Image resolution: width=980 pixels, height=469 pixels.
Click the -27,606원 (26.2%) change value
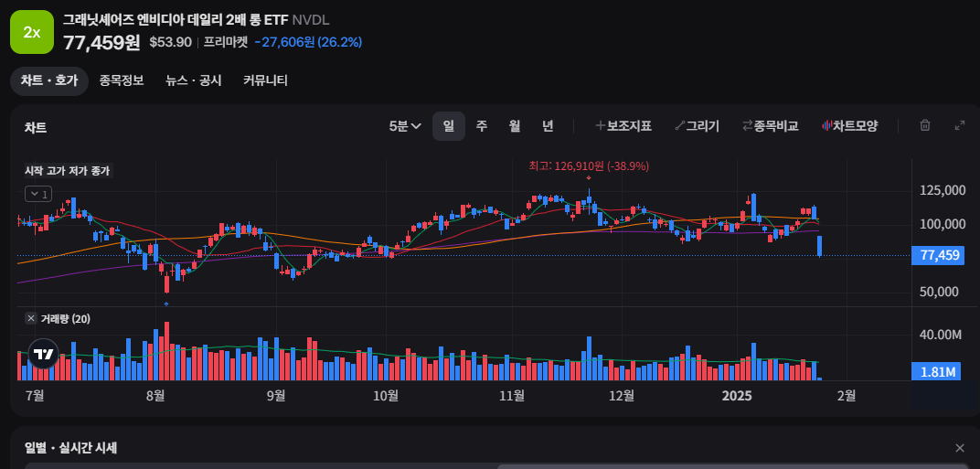[x=308, y=42]
